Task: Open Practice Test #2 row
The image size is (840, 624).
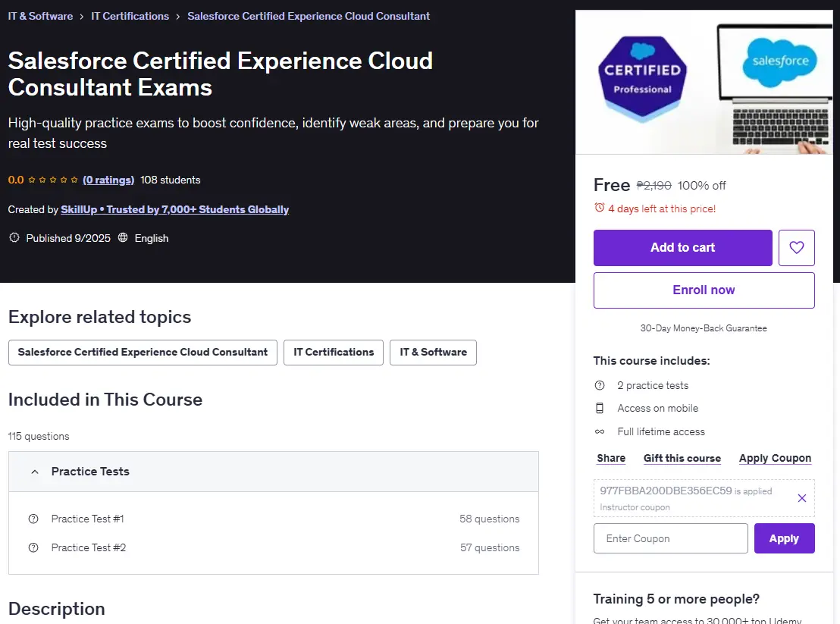Action: click(273, 547)
